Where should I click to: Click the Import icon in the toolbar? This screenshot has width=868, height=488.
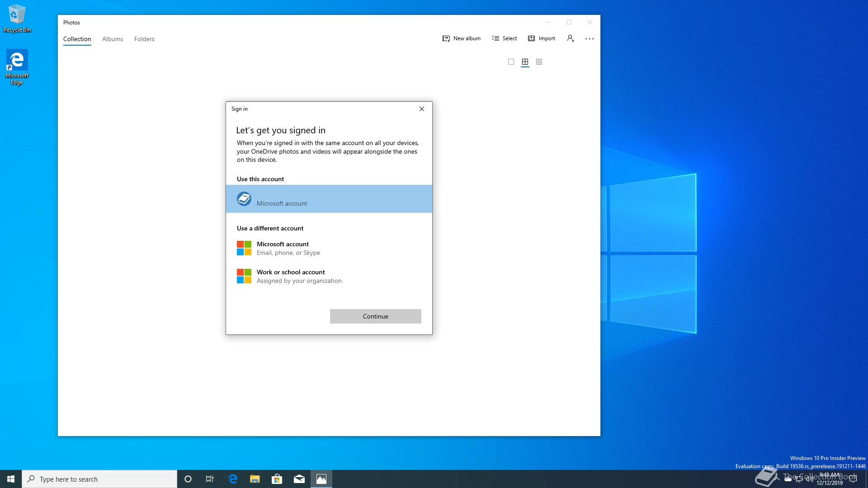click(x=532, y=38)
